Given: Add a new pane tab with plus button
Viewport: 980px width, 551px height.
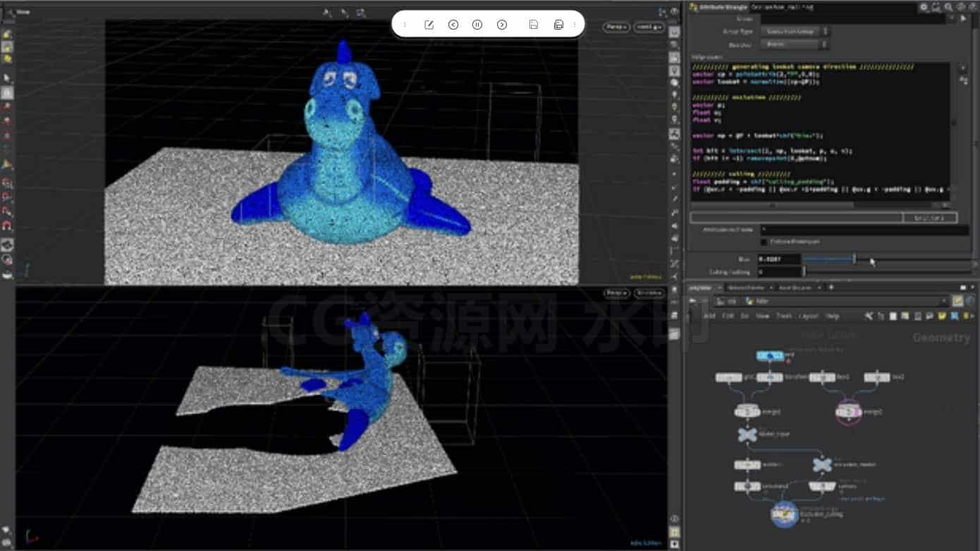Looking at the screenshot, I should (831, 287).
